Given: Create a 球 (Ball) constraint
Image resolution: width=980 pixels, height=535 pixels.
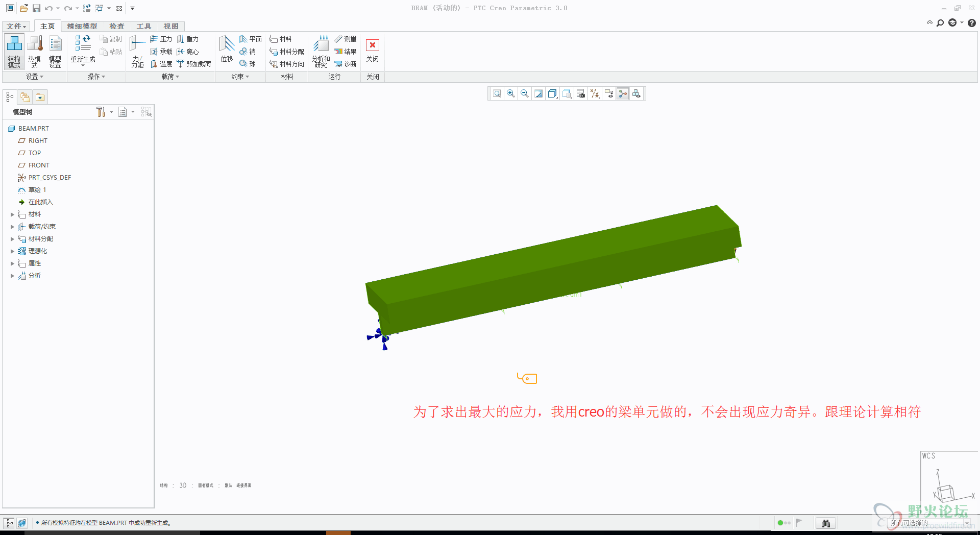Looking at the screenshot, I should click(248, 64).
